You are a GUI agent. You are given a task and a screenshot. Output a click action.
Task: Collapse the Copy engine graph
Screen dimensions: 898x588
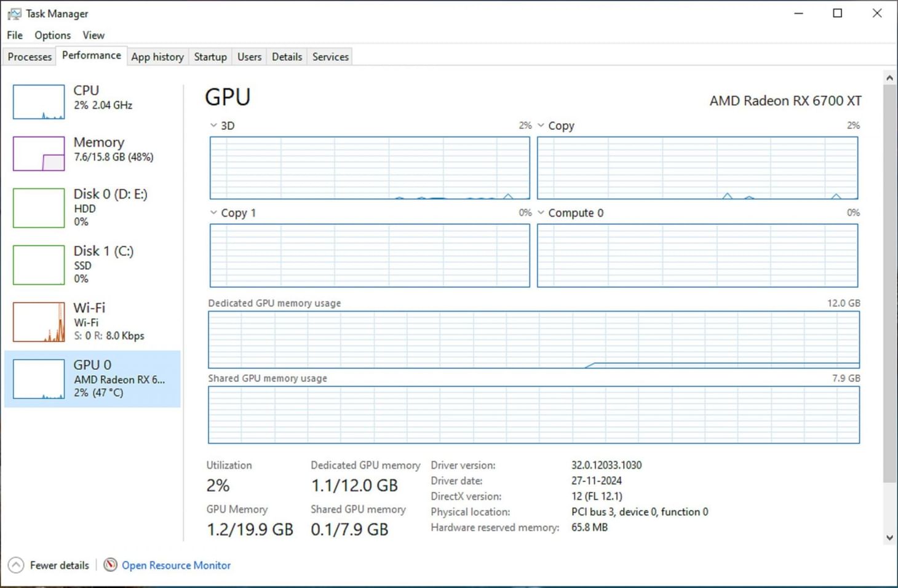pos(541,125)
